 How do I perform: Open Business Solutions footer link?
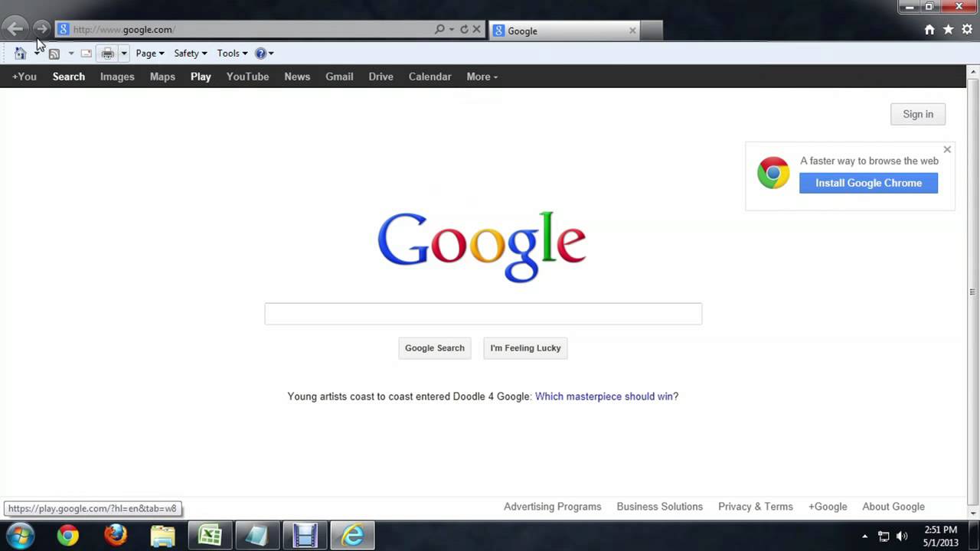coord(660,507)
